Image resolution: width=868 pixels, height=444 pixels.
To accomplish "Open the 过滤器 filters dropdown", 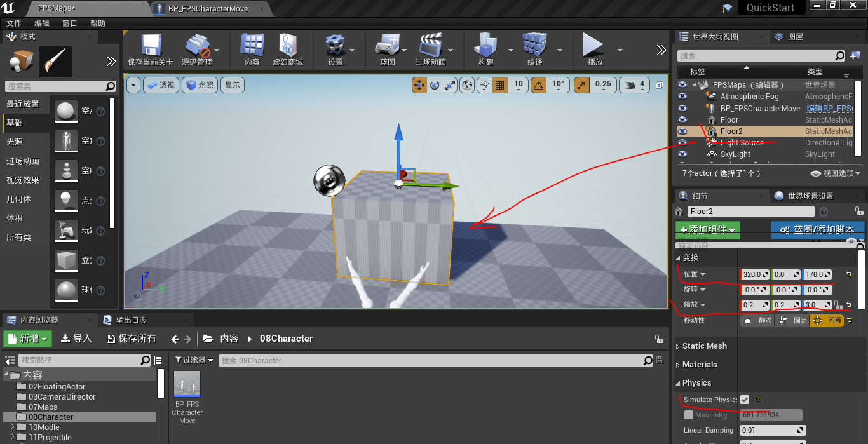I will 194,360.
